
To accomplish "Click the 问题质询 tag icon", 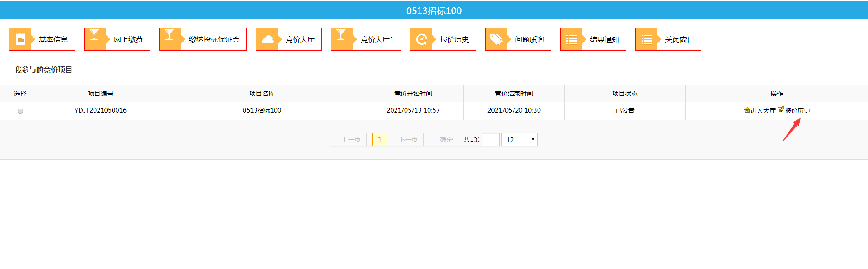I will [496, 39].
